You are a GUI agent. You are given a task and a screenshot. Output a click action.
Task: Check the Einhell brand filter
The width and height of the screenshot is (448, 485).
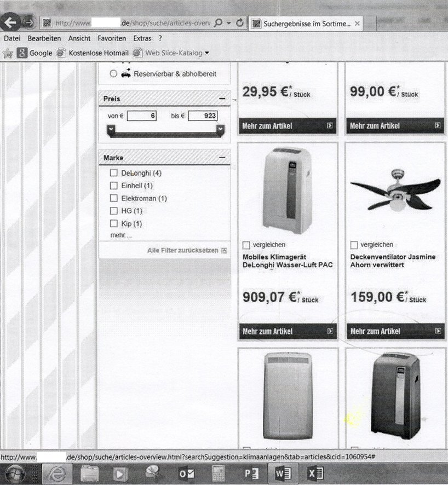[113, 185]
